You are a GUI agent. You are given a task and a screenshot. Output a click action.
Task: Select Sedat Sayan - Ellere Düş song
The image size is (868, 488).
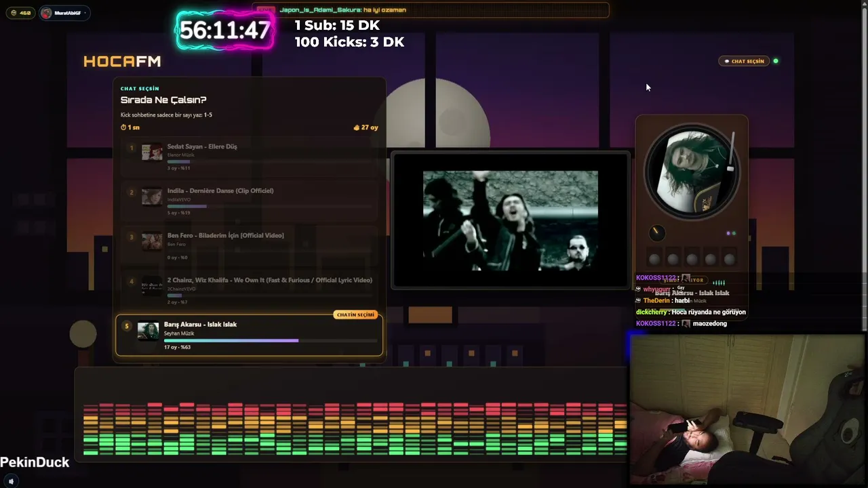tap(249, 157)
